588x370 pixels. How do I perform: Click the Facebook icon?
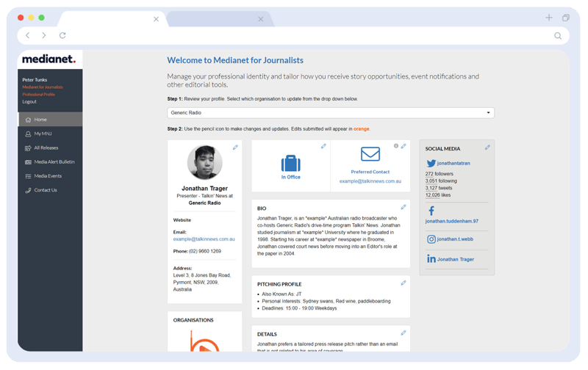[x=431, y=211]
